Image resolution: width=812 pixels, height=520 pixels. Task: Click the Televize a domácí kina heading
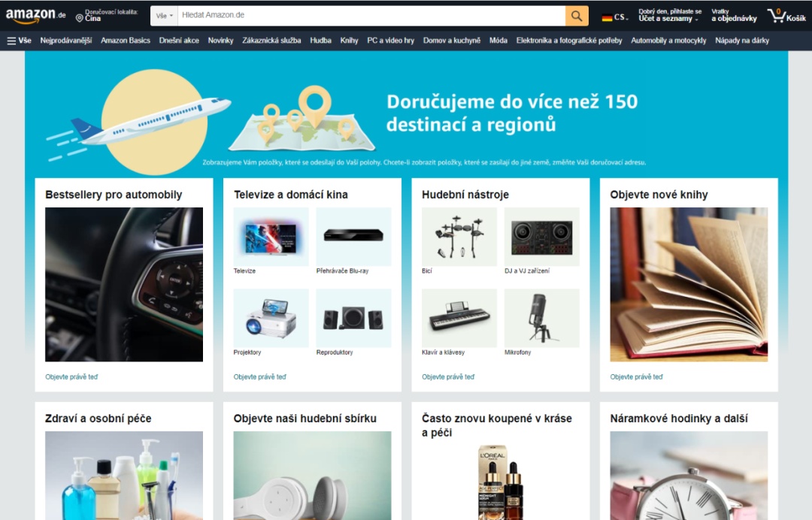tap(290, 195)
